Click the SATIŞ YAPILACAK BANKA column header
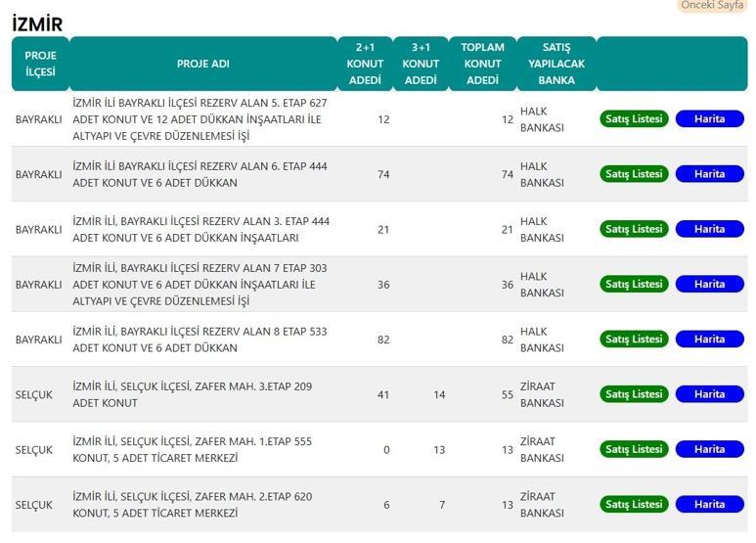This screenshot has width=756, height=543. pos(556,64)
